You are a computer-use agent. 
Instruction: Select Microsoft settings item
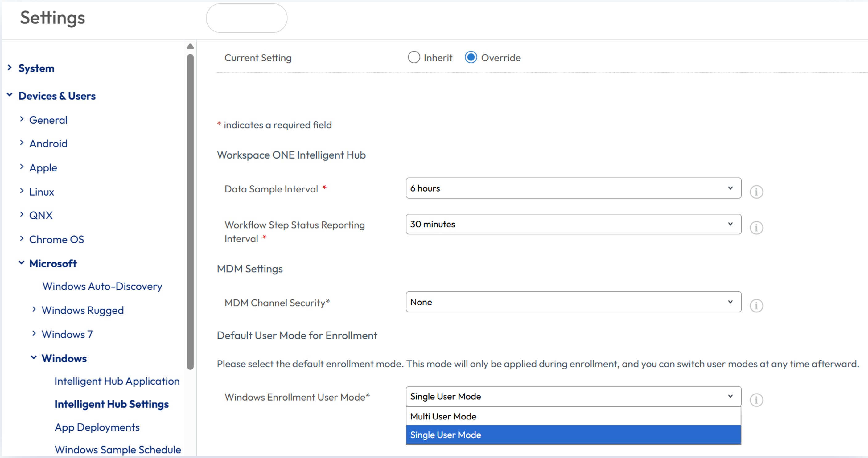coord(53,264)
